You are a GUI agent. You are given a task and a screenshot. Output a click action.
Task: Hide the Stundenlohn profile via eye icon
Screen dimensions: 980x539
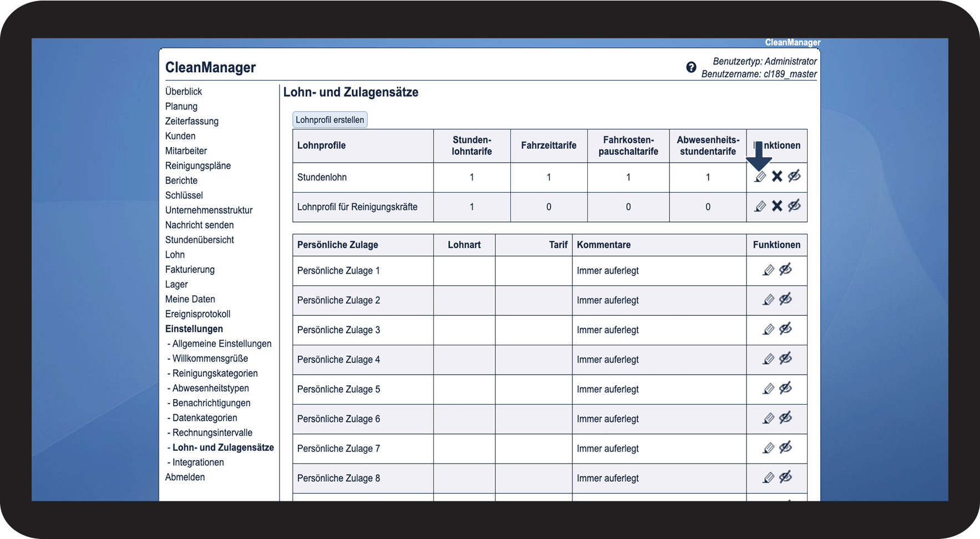[794, 177]
